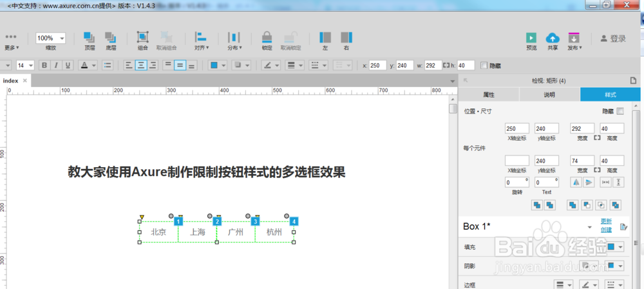The width and height of the screenshot is (644, 289).
Task: Open the widget style editor icon
Action: click(x=623, y=226)
